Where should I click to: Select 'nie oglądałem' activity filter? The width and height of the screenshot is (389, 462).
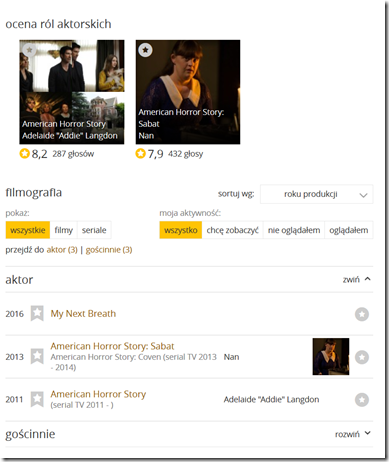(x=294, y=230)
